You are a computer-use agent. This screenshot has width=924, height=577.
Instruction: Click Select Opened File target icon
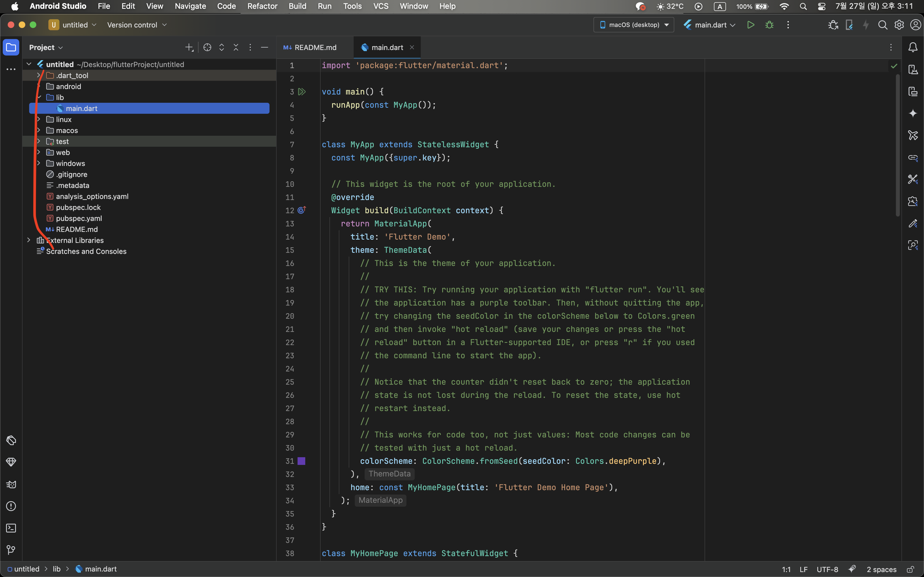(x=207, y=47)
